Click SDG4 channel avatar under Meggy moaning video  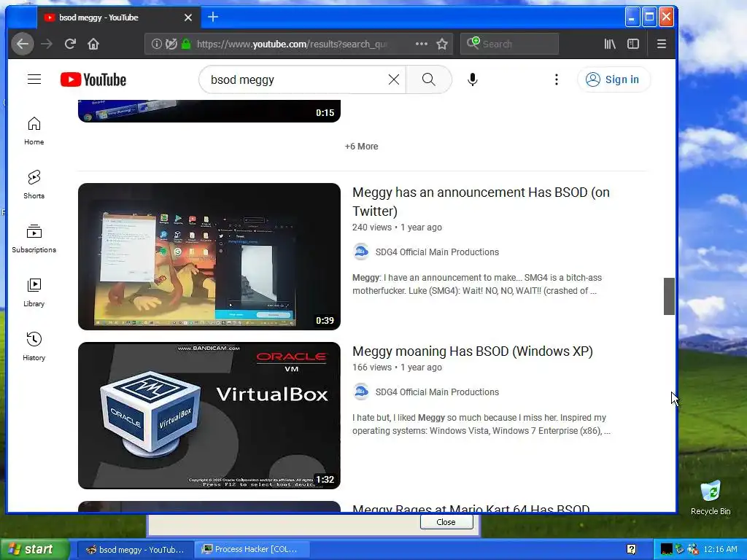(361, 392)
